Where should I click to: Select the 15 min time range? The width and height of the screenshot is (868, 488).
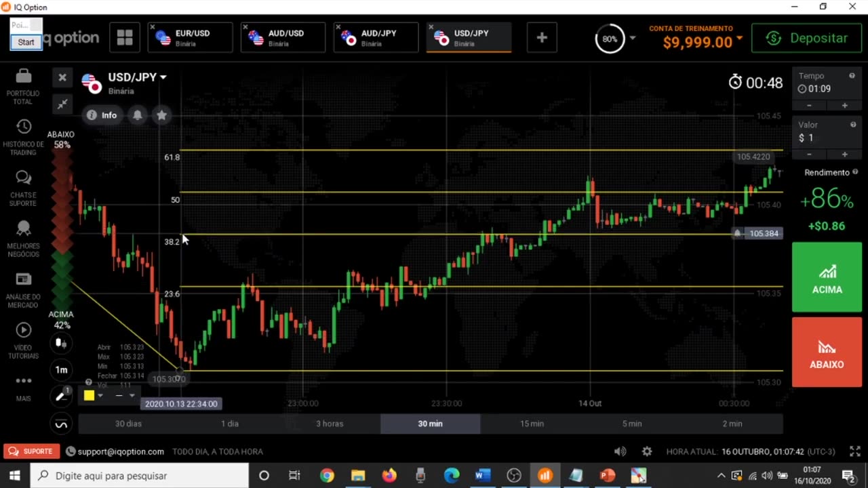(532, 424)
